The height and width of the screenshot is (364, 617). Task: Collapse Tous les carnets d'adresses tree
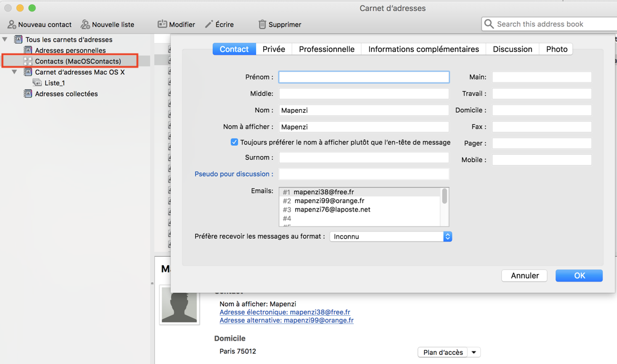pyautogui.click(x=5, y=40)
